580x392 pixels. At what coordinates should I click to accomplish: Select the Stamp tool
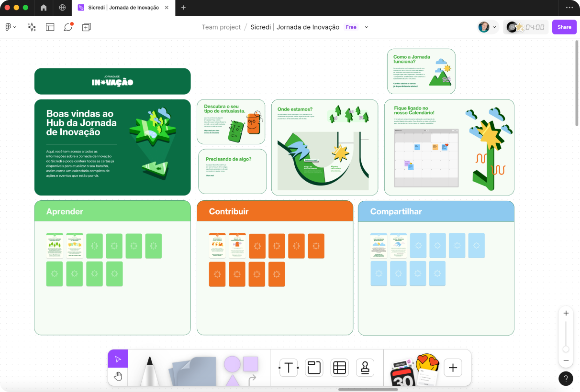(x=365, y=368)
